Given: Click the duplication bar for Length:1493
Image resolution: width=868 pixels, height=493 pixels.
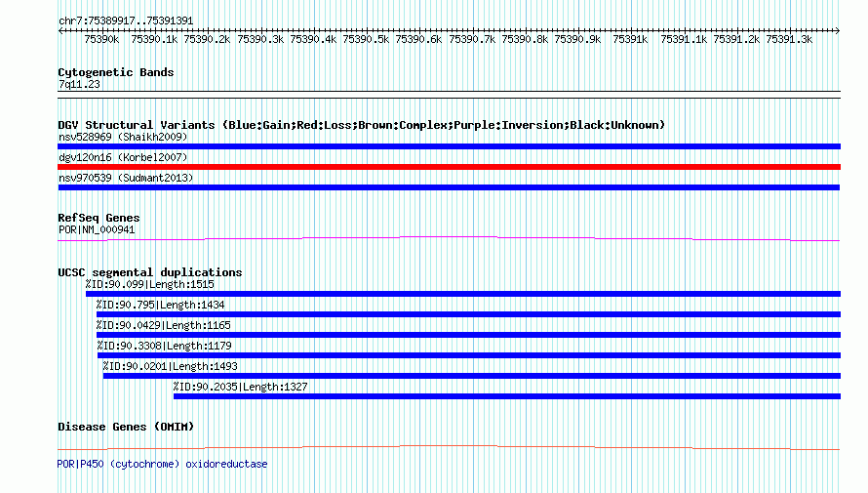Looking at the screenshot, I should coord(472,376).
